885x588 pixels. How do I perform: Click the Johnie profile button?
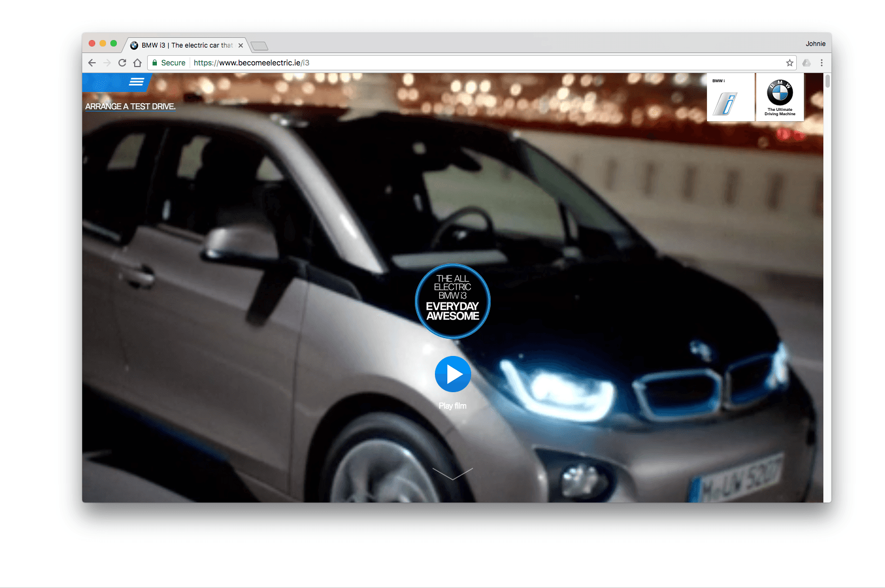tap(815, 44)
